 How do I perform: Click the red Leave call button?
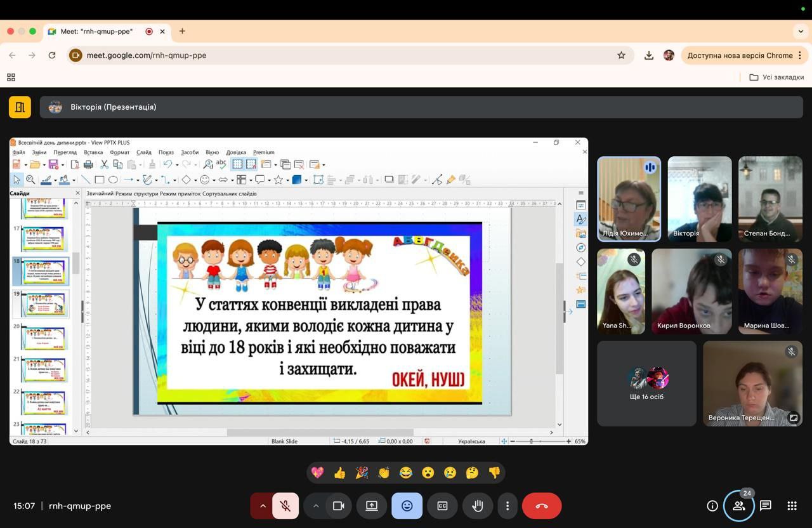pyautogui.click(x=541, y=506)
